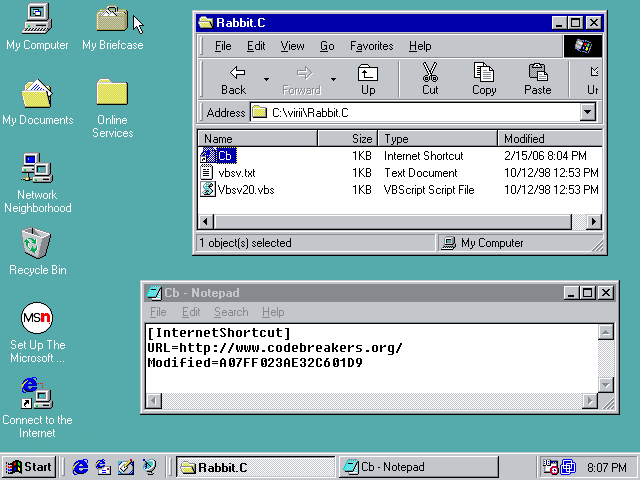
Task: Click the Notepad title bar icon
Action: pyautogui.click(x=154, y=293)
